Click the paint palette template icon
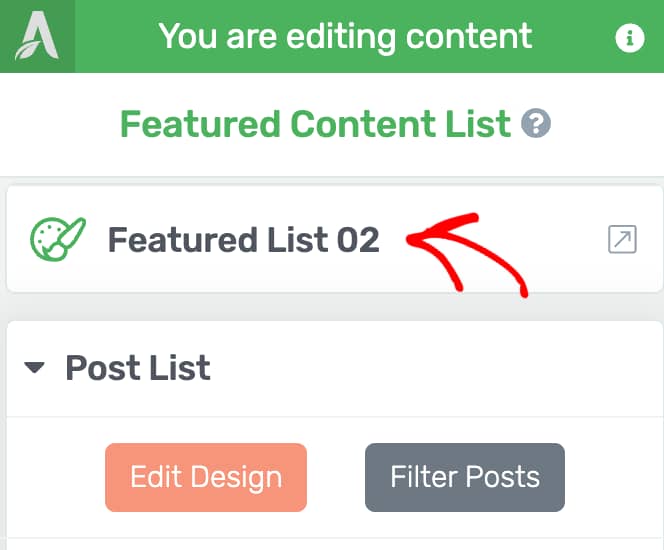This screenshot has width=664, height=550. point(58,238)
